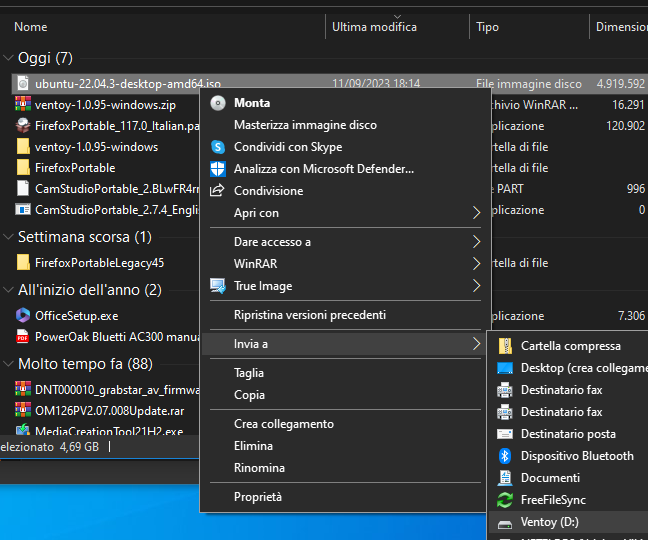This screenshot has width=648, height=540.
Task: Click the Microsoft Defender shield icon
Action: 218,169
